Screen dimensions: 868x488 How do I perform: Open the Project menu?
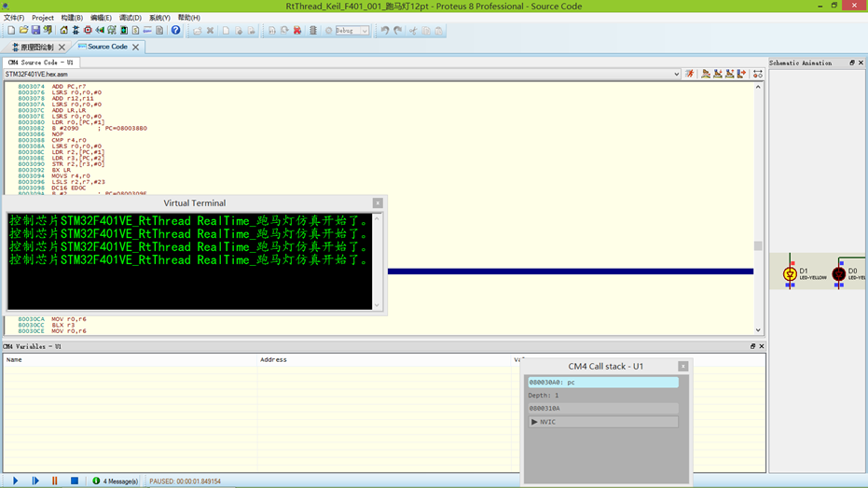[x=43, y=18]
